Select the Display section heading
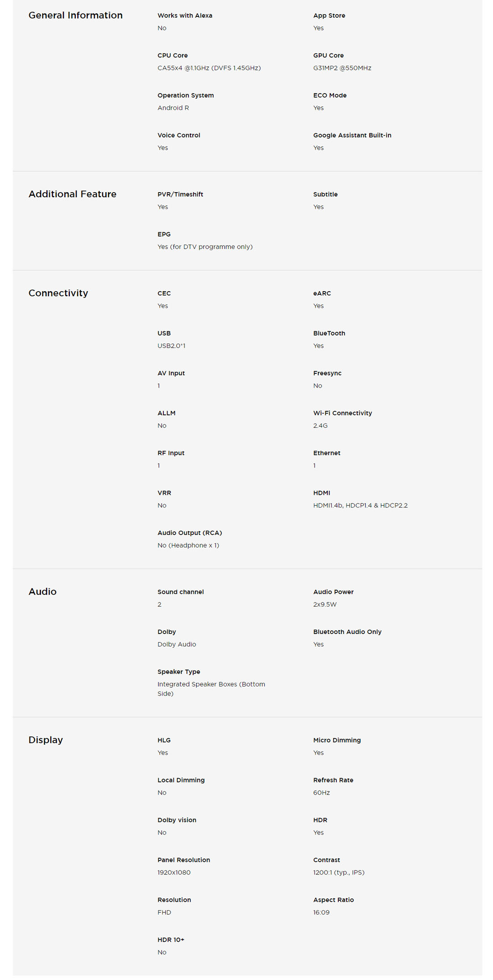This screenshot has width=493, height=980. (46, 740)
